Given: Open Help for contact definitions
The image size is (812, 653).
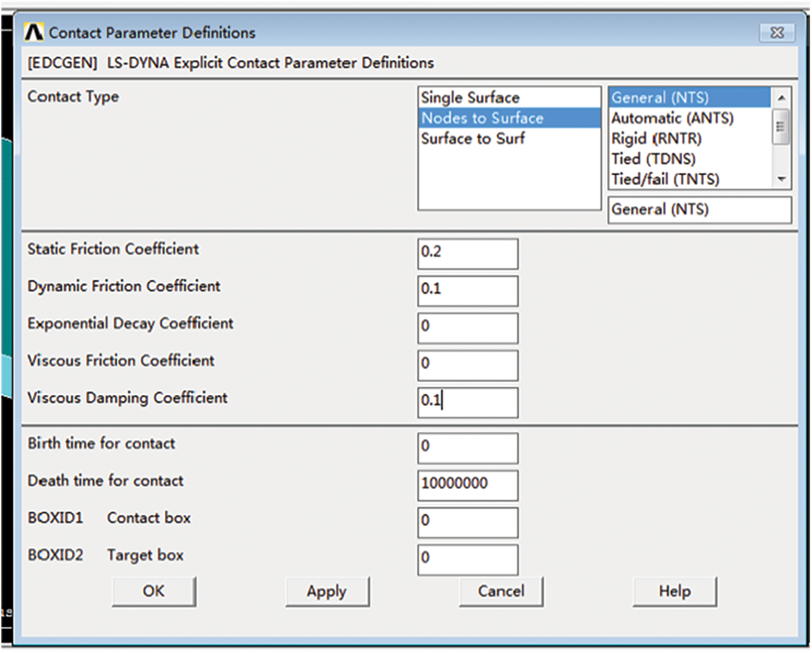Looking at the screenshot, I should tap(674, 592).
